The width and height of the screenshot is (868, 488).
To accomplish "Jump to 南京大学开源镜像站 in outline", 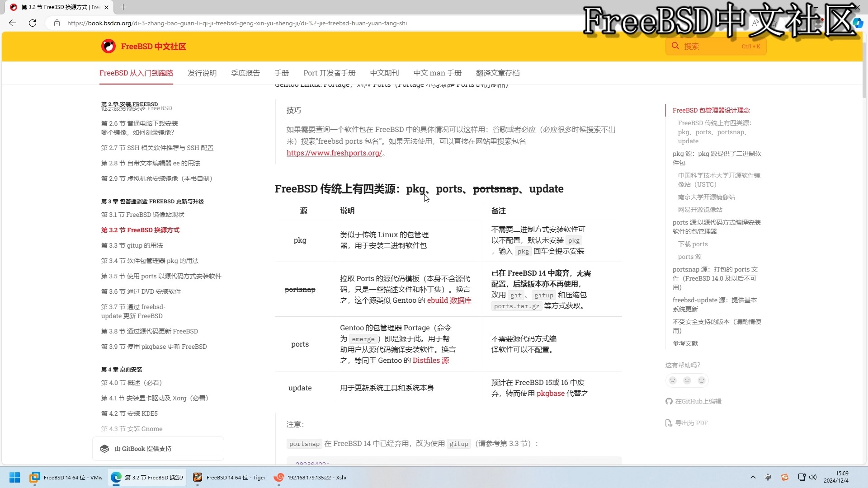I will click(x=707, y=197).
